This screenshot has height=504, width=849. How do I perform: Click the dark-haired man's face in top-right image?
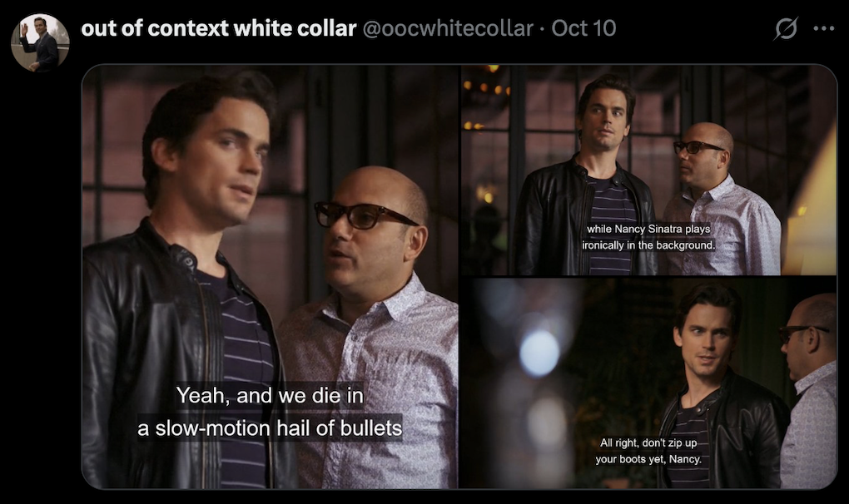tap(608, 119)
